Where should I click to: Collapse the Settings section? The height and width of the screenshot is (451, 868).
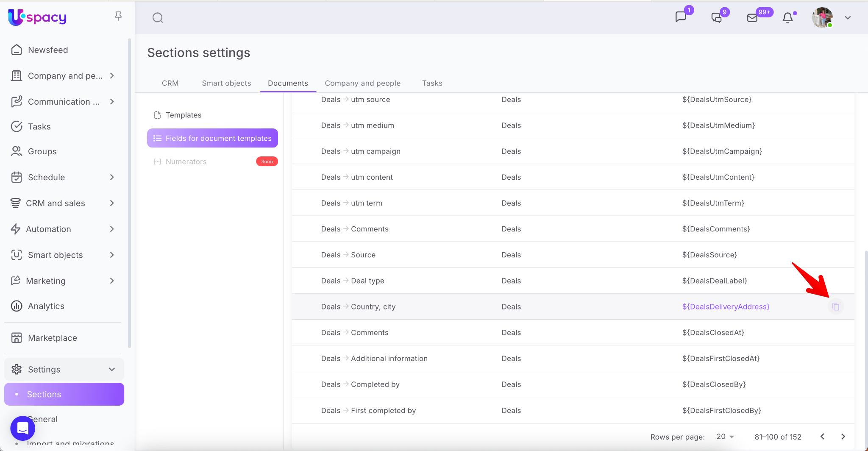click(112, 370)
